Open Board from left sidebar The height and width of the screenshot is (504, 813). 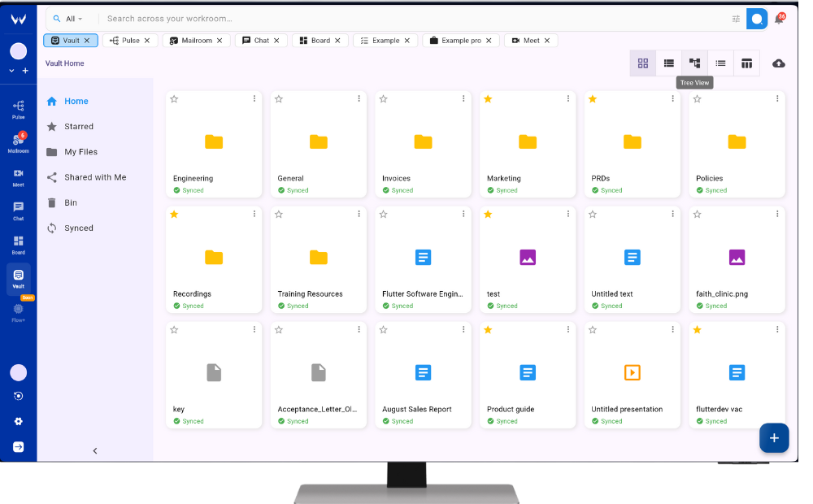pyautogui.click(x=18, y=244)
